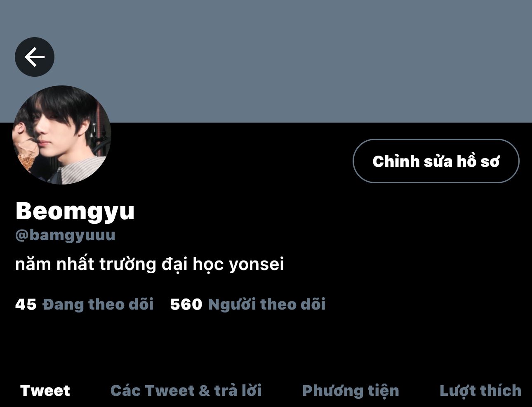Viewport: 532px width, 407px height.
Task: Open the Phương tiện tab
Action: (x=351, y=390)
